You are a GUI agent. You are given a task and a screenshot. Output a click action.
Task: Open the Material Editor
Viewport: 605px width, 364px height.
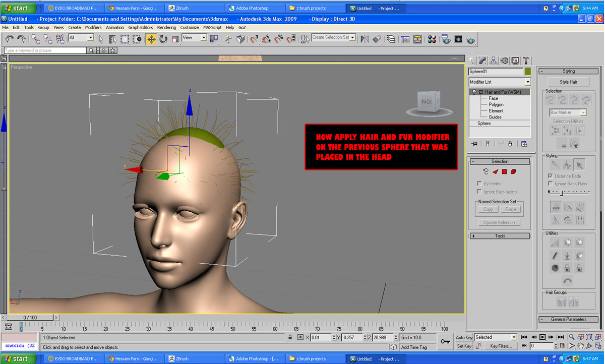coord(432,39)
